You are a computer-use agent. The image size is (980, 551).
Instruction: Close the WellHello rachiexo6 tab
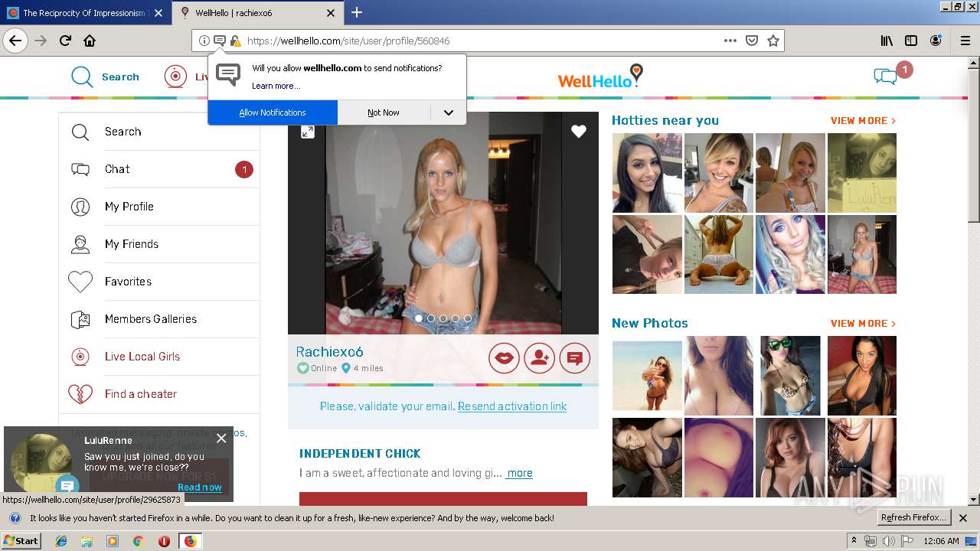tap(331, 13)
